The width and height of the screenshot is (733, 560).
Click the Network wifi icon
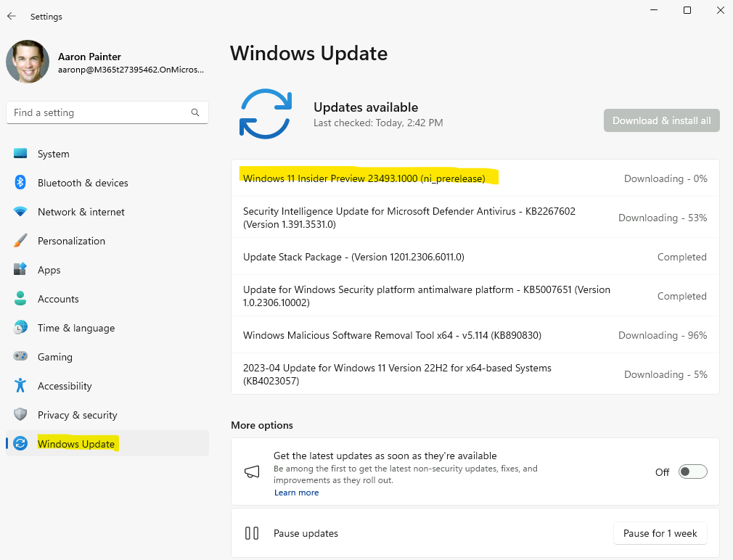pos(20,211)
